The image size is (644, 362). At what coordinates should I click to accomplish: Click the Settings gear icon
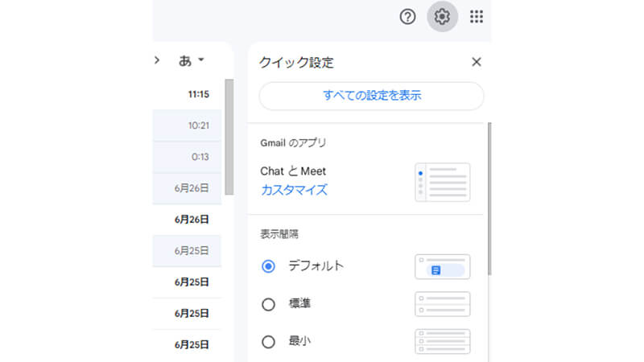point(442,17)
